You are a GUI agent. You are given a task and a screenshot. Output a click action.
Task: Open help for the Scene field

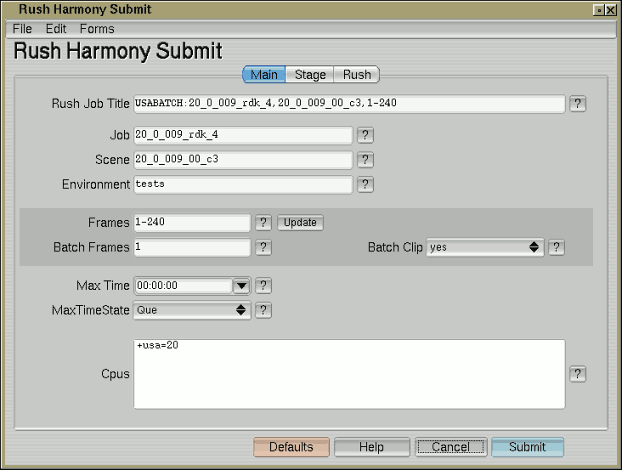click(365, 160)
